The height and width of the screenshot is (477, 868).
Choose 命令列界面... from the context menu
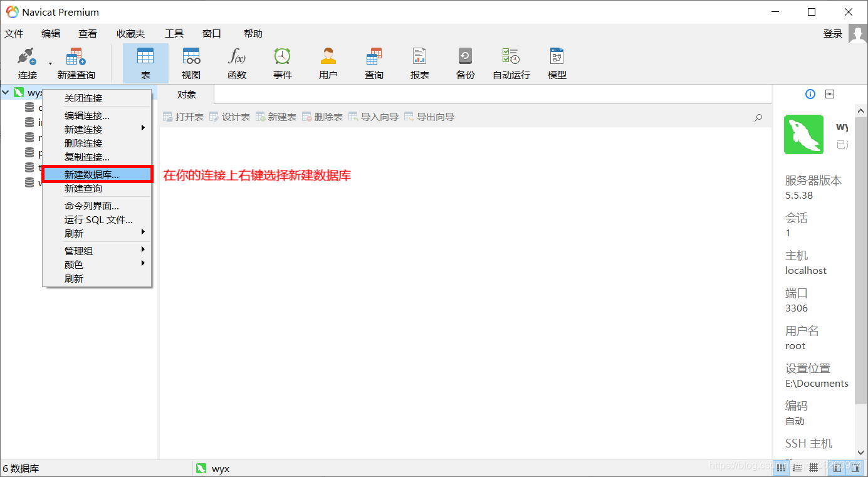(x=97, y=206)
